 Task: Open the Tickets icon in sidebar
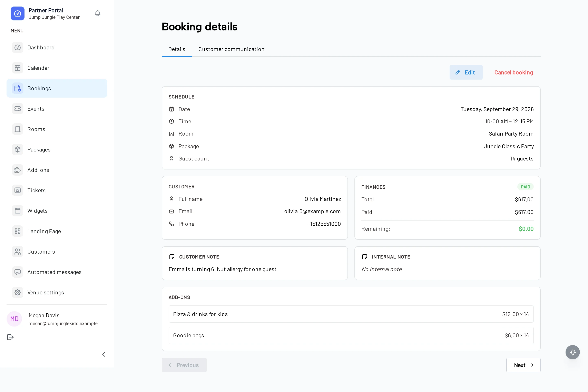pos(18,190)
